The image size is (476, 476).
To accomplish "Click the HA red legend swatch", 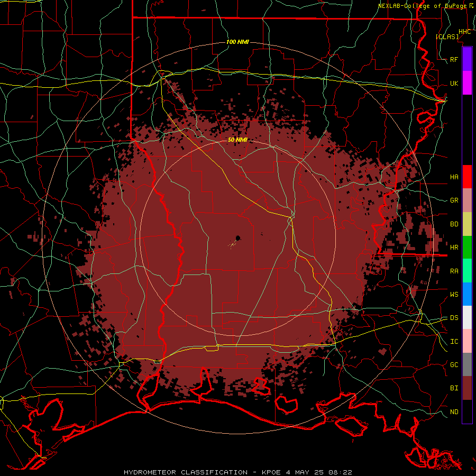I will coord(467,177).
